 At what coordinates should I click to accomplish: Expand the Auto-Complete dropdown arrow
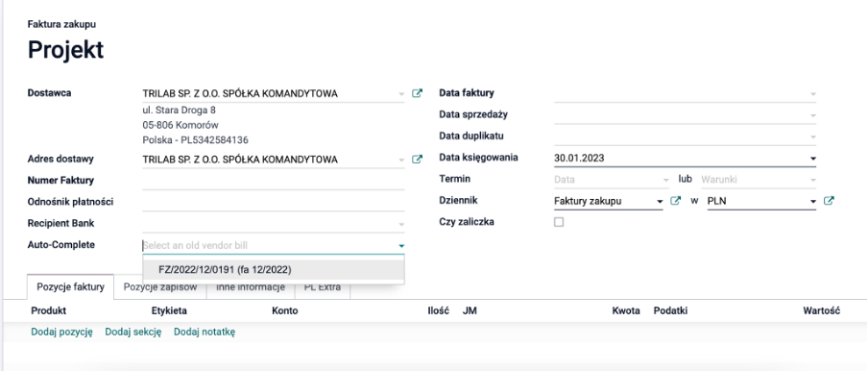[401, 245]
